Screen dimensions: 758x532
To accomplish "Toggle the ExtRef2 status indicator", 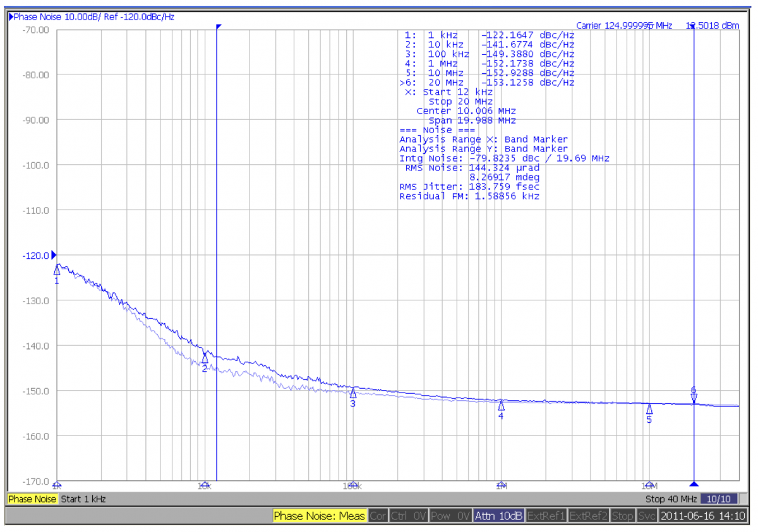I will [x=589, y=516].
